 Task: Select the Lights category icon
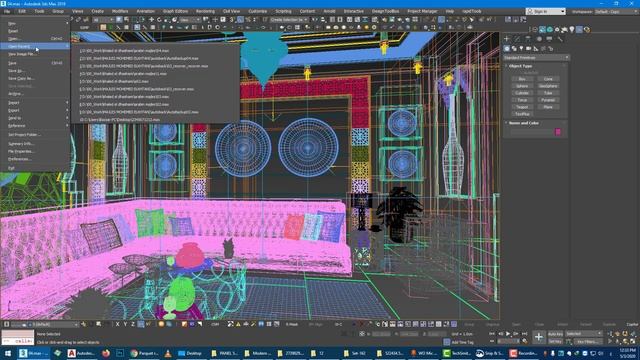point(521,49)
